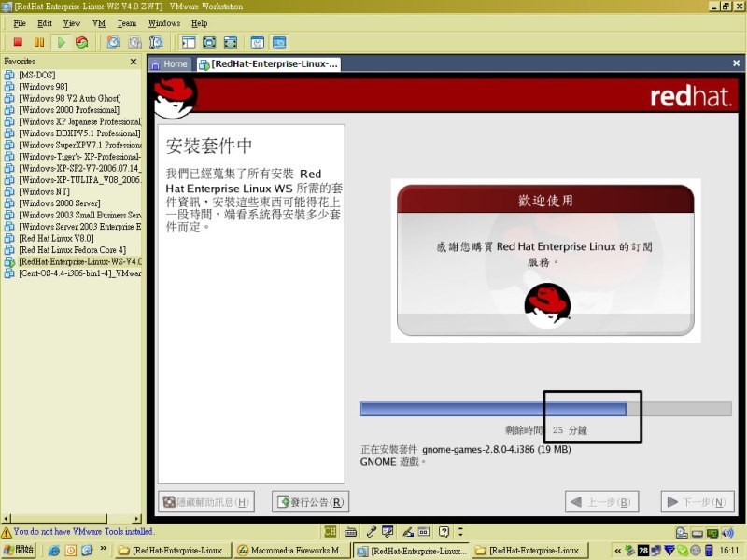Click the VMware Tools warning icon in the status bar
This screenshot has height=560, width=747.
7,532
